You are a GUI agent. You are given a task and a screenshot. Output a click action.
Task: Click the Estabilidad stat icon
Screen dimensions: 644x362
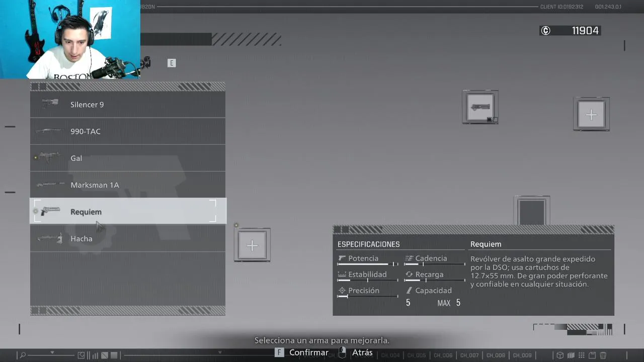tap(342, 275)
